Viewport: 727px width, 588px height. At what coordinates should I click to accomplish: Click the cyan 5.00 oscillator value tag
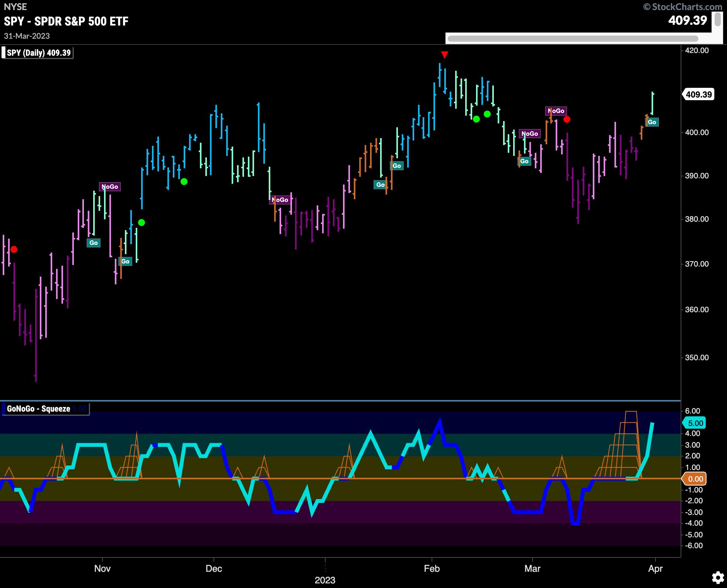pos(695,423)
